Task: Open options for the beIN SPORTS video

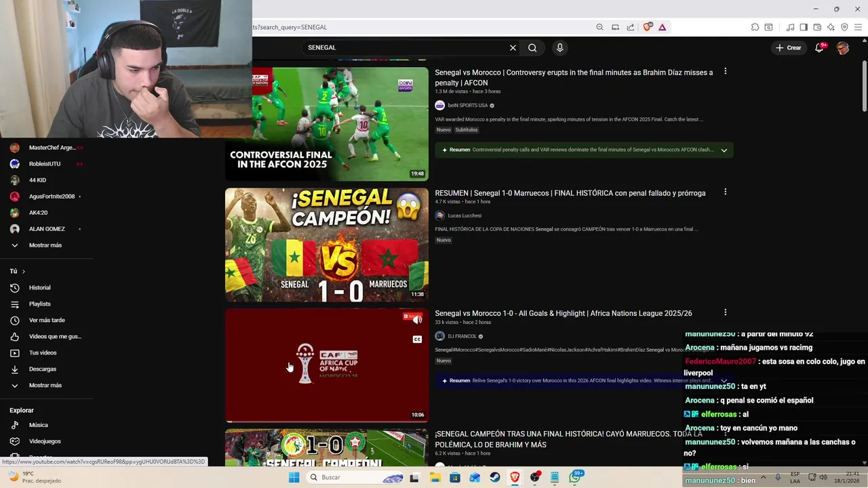Action: click(725, 71)
